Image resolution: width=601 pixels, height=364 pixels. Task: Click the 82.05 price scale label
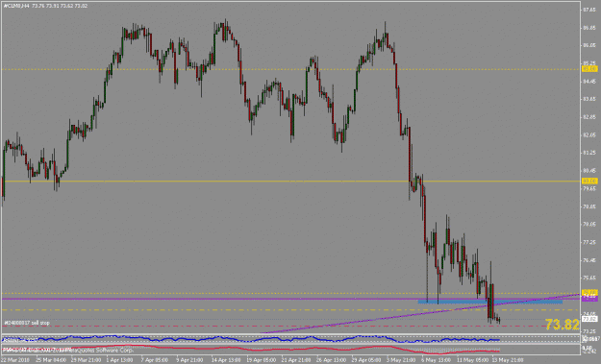pyautogui.click(x=589, y=134)
